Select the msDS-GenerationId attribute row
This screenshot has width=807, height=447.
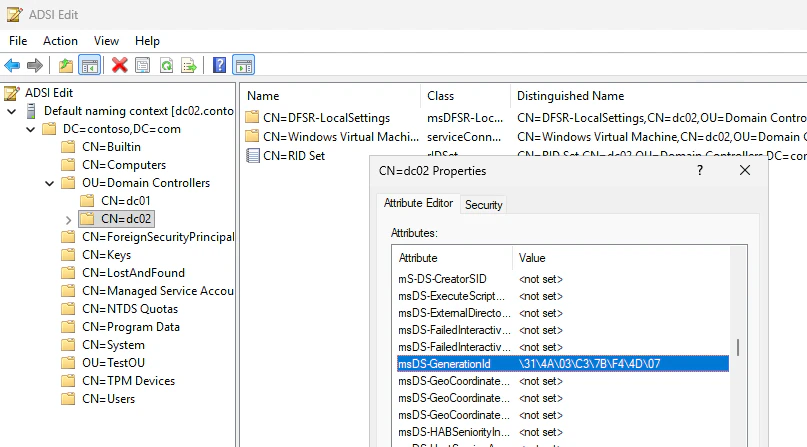click(563, 364)
